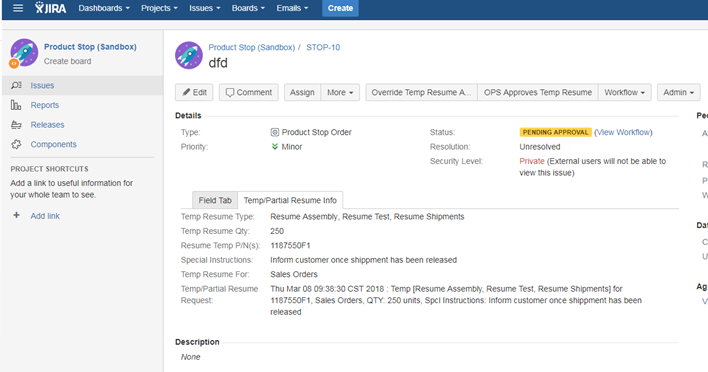Click the Details section heading
The image size is (708, 372).
click(x=188, y=116)
